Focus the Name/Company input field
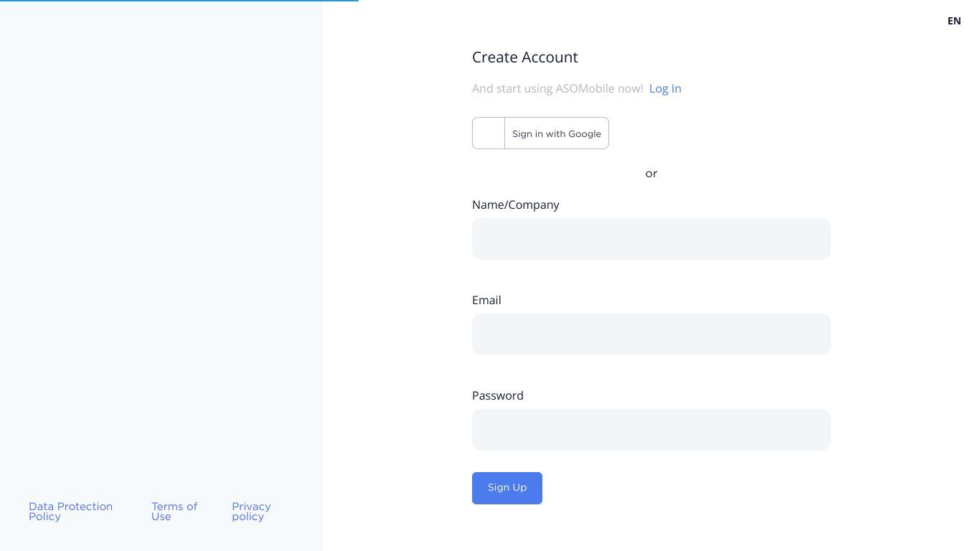 point(651,239)
